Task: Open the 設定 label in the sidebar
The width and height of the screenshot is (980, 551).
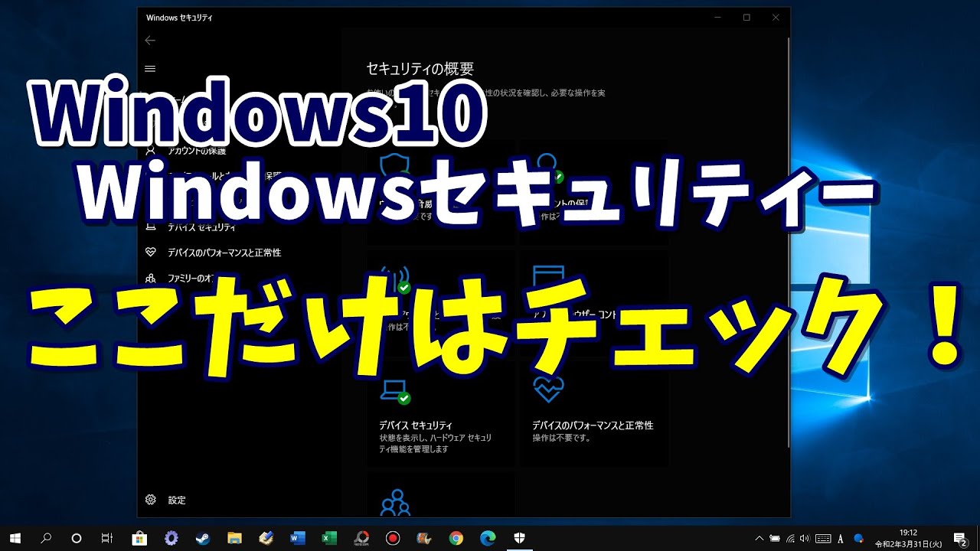Action: (x=177, y=500)
